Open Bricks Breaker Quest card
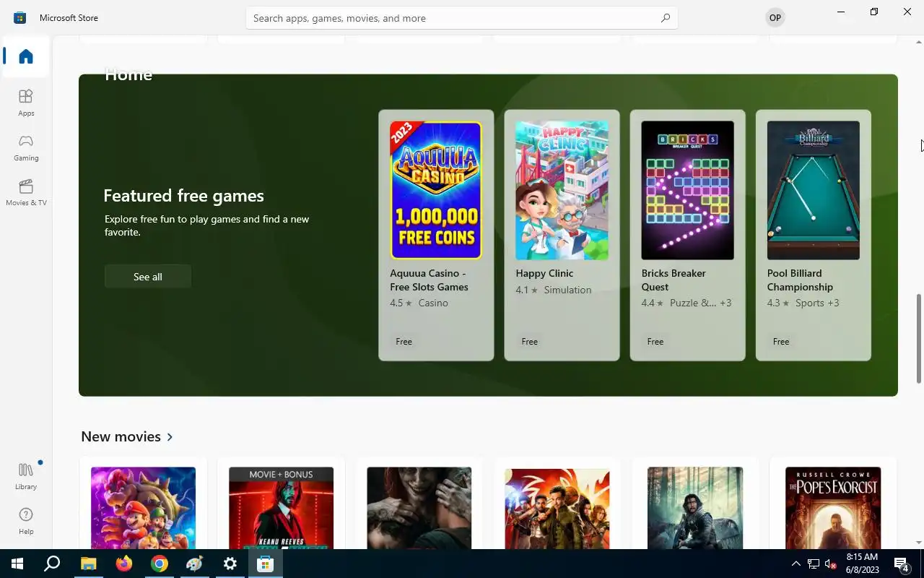924x578 pixels. click(687, 235)
